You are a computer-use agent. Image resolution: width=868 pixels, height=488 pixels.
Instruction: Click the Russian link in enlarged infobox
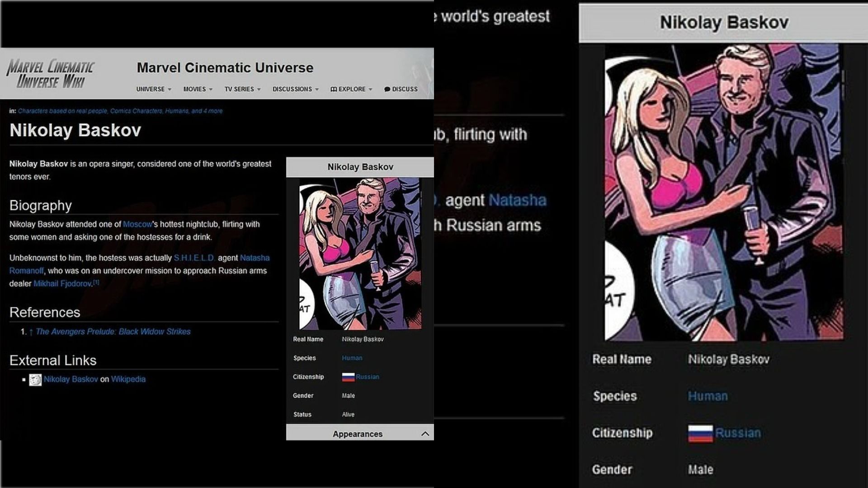tap(738, 433)
